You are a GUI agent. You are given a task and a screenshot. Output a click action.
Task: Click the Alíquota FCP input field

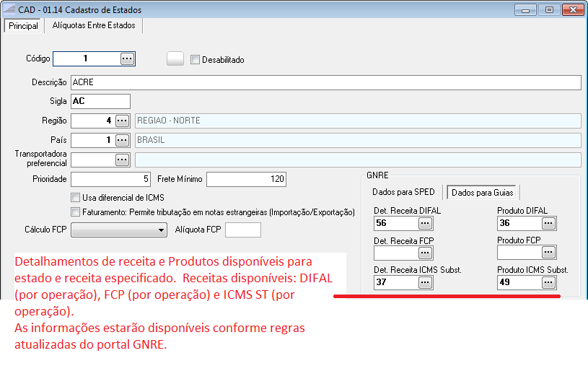coord(243,230)
